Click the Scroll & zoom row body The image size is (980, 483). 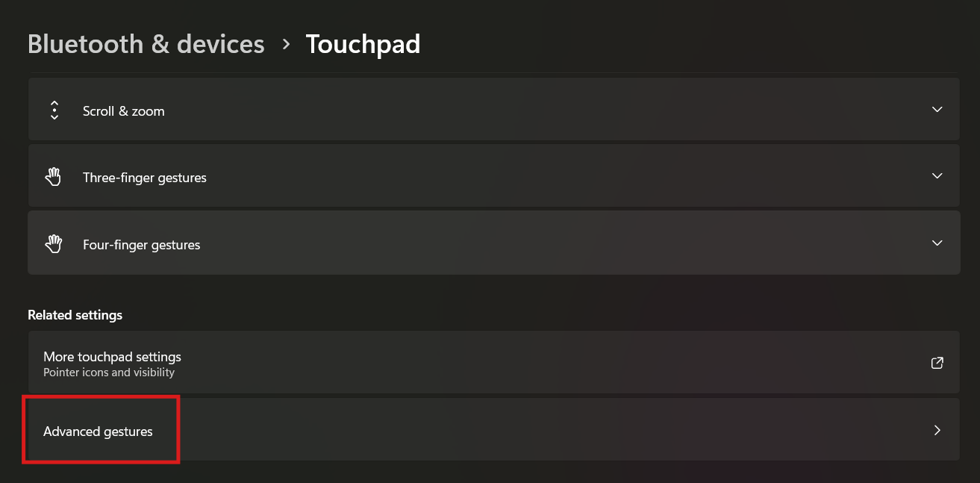click(493, 109)
